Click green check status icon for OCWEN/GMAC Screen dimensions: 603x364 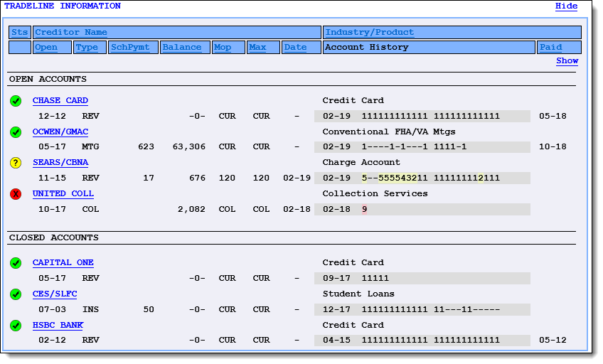[16, 132]
